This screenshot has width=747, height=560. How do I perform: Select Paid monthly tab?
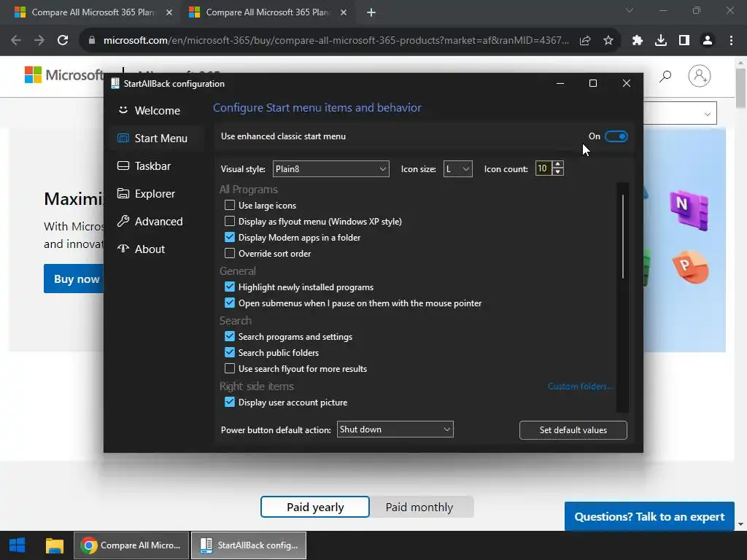419,507
